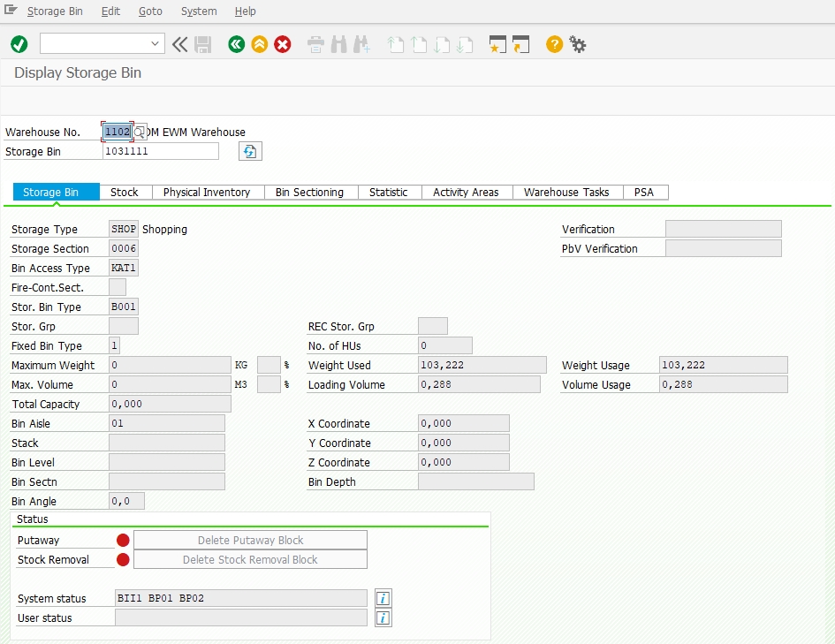Viewport: 835px width, 644px height.
Task: Open the Warehouse Tasks tab
Action: [x=566, y=192]
